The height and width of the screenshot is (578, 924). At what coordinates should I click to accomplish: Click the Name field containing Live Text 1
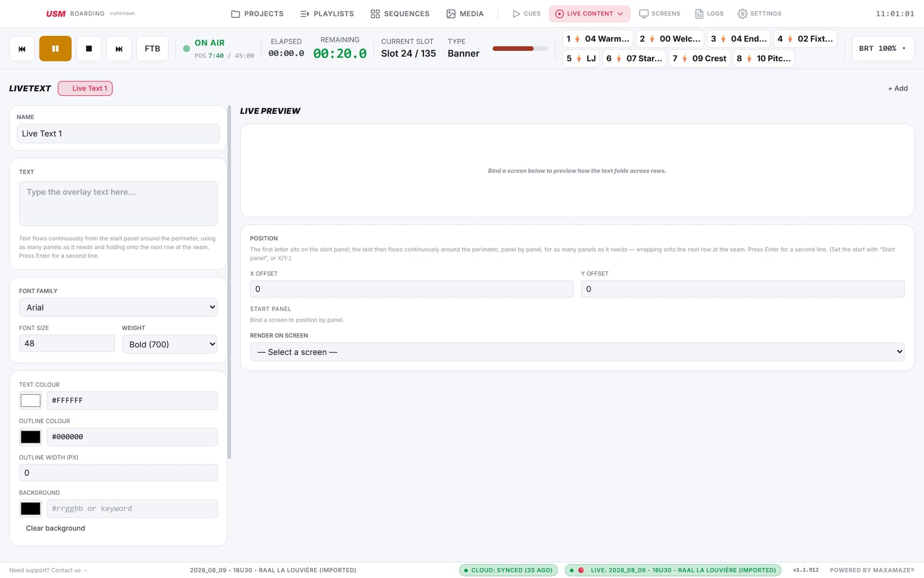[118, 134]
